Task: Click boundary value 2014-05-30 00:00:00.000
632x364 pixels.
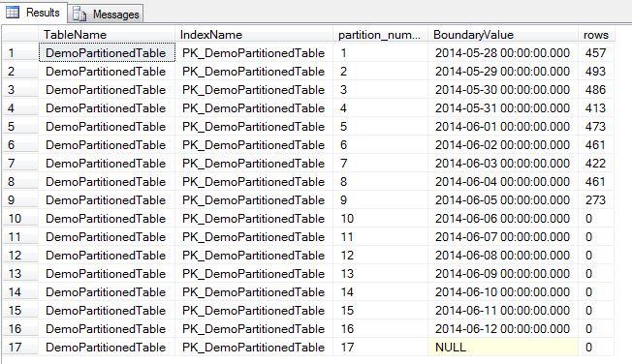Action: [503, 90]
